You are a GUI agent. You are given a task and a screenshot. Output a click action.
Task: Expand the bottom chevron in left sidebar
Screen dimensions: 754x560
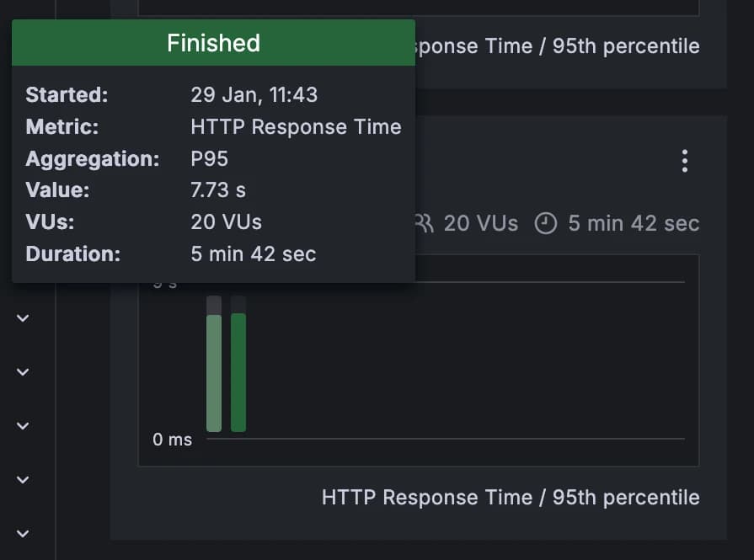(x=24, y=533)
